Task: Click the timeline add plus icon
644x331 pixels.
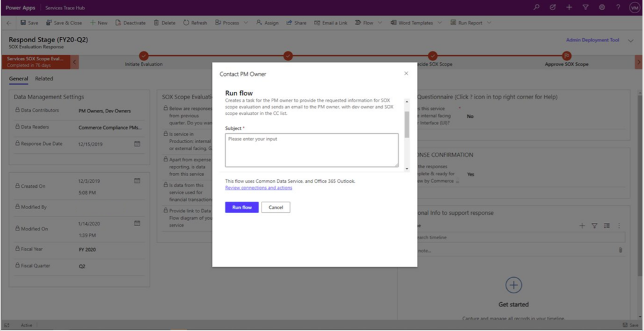Action: 582,225
